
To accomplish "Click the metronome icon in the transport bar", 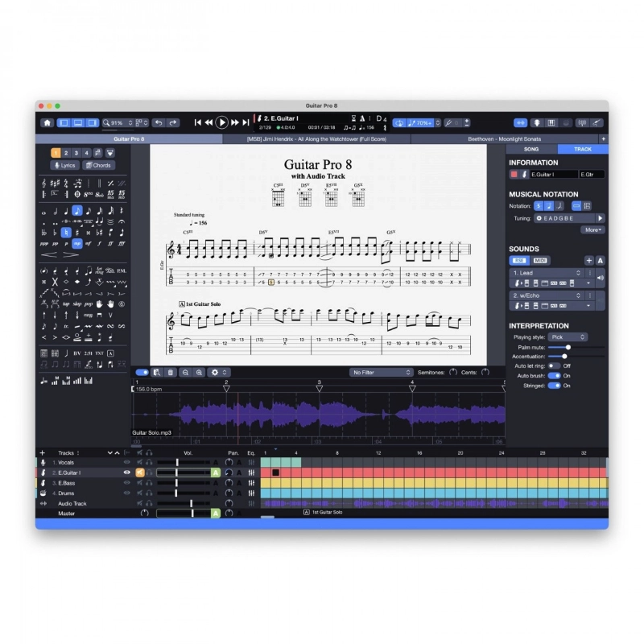I will tap(362, 119).
